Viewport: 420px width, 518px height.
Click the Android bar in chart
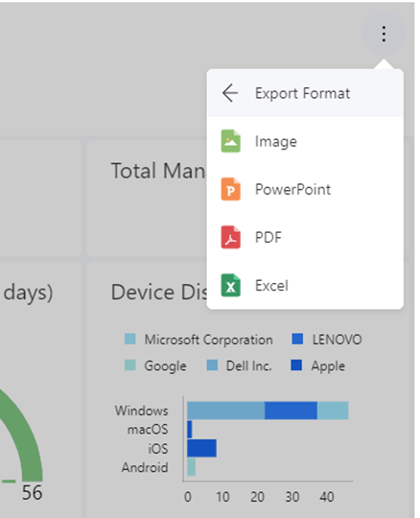[x=191, y=467]
